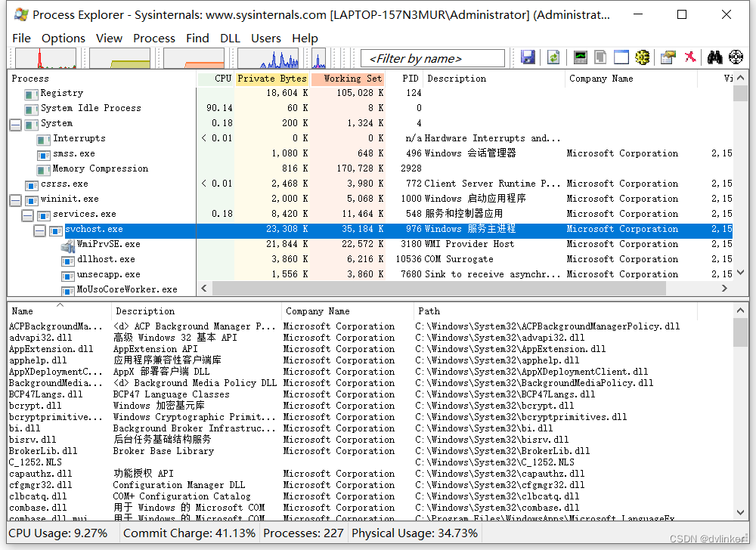Screen dimensions: 756x550
Task: Collapse the svchost.exe tree node
Action: pyautogui.click(x=39, y=230)
